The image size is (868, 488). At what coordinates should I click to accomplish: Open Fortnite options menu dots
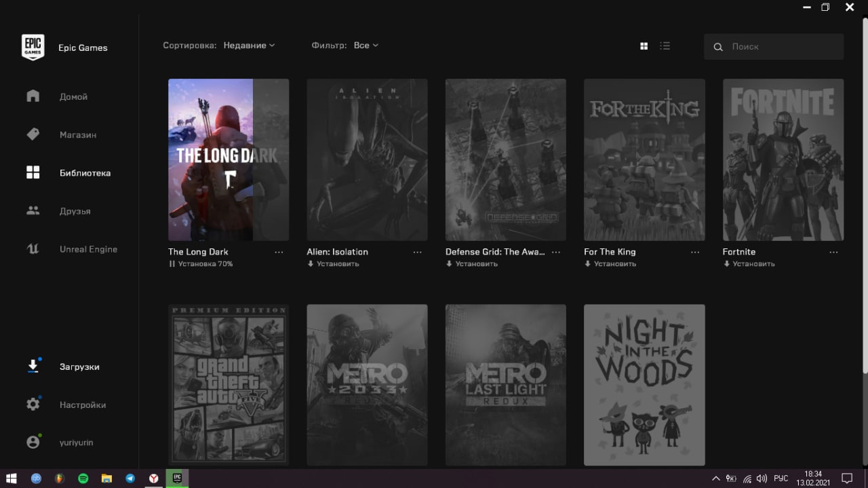pyautogui.click(x=833, y=252)
